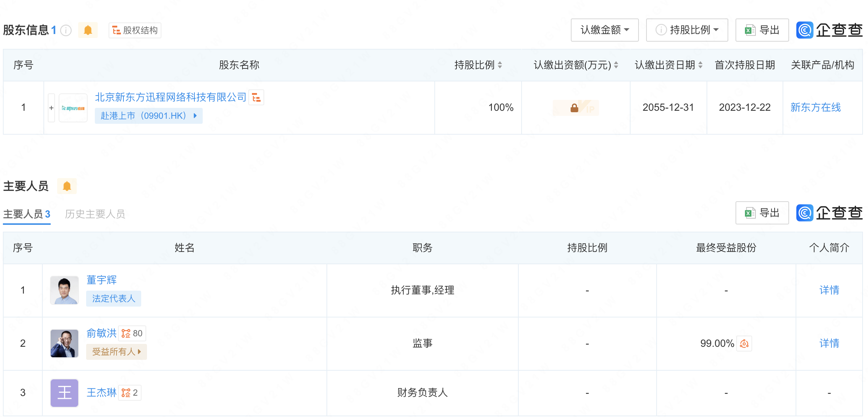This screenshot has height=417, width=868.
Task: Click 董宇辉's profile photo thumbnail
Action: [64, 290]
